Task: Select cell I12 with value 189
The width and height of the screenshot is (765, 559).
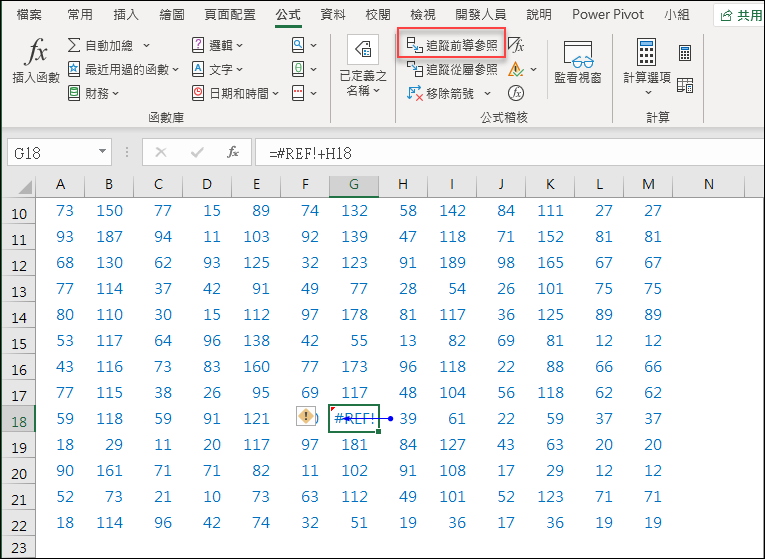Action: (x=452, y=262)
